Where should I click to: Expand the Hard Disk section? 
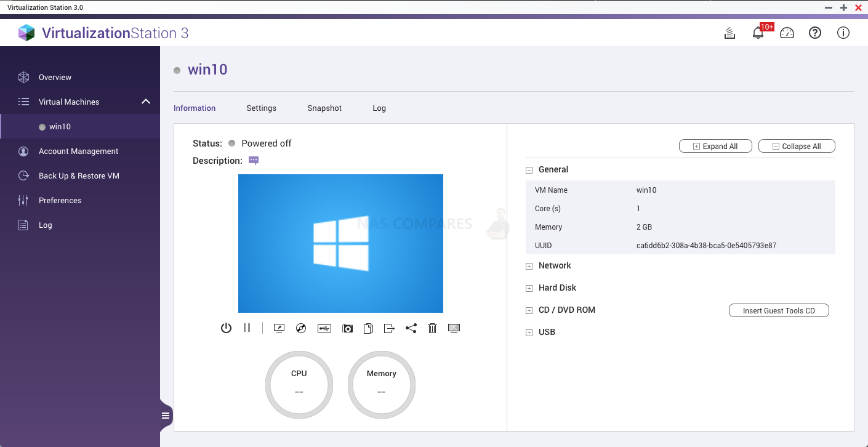(529, 288)
